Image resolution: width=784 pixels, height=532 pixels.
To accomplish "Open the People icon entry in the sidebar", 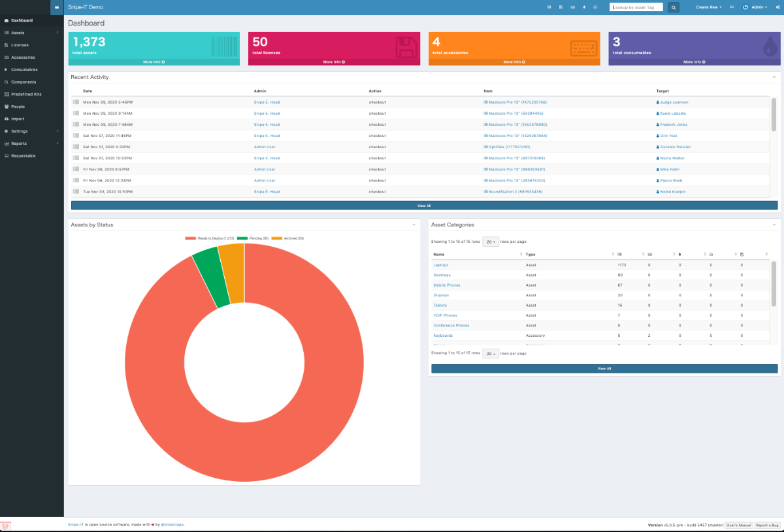I will (31, 106).
